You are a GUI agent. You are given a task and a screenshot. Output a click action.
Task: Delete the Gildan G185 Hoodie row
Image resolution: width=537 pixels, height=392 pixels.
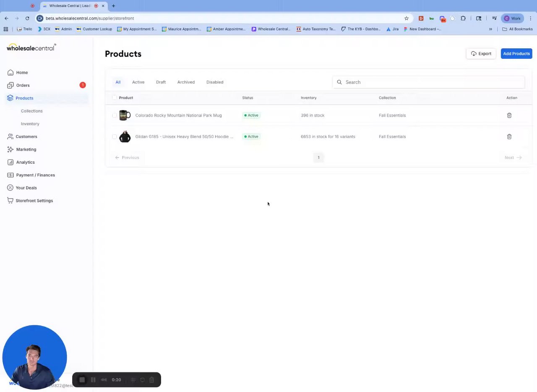pos(509,136)
